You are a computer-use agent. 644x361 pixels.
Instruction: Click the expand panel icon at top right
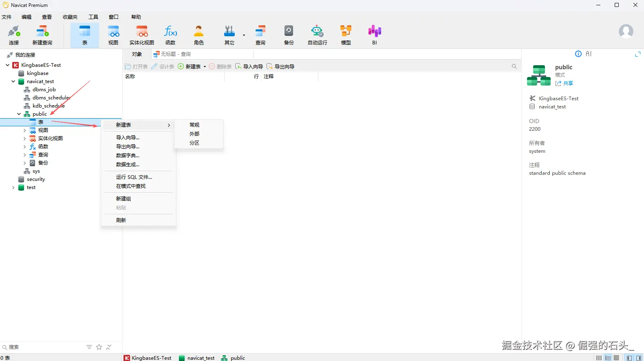point(638,54)
